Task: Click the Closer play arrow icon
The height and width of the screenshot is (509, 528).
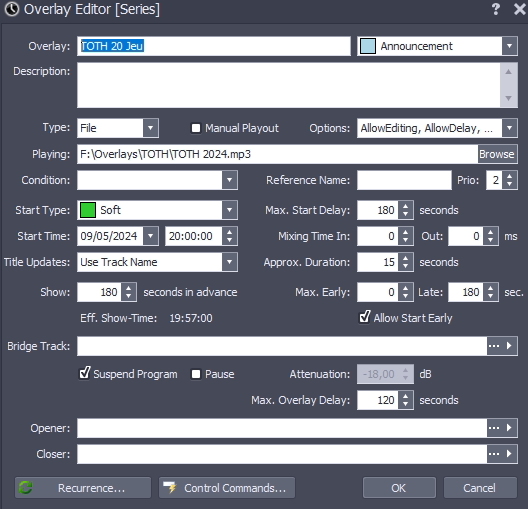Action: coord(509,454)
